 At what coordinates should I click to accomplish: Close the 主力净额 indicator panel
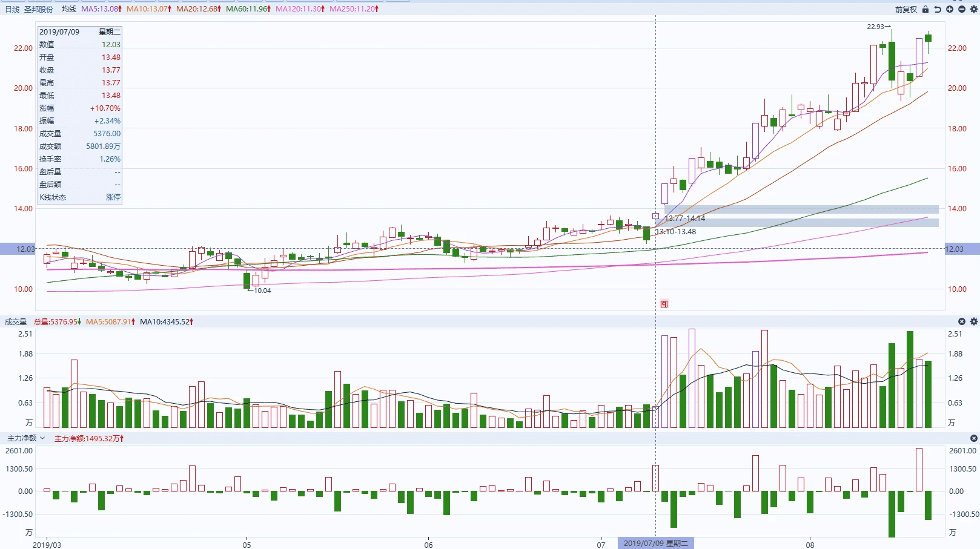[974, 438]
